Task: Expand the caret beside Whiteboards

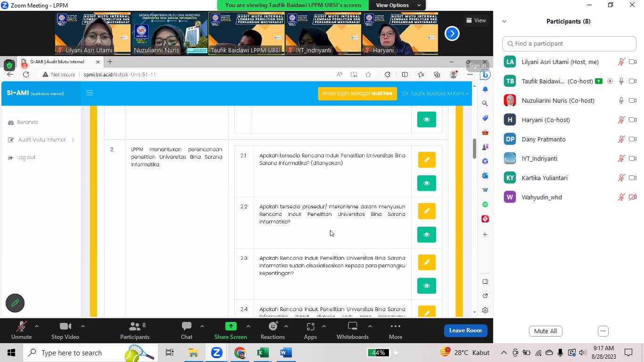Action: (370, 326)
